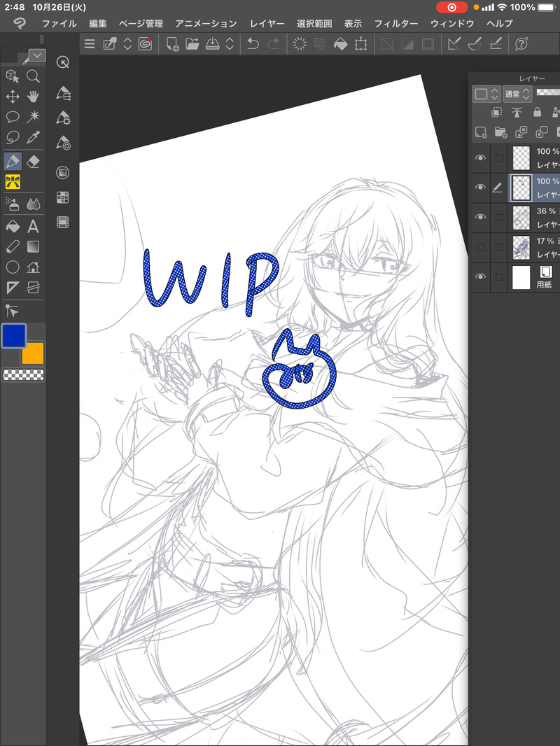Select the Object operation tool
Screen dimensions: 560x746
[x=13, y=76]
